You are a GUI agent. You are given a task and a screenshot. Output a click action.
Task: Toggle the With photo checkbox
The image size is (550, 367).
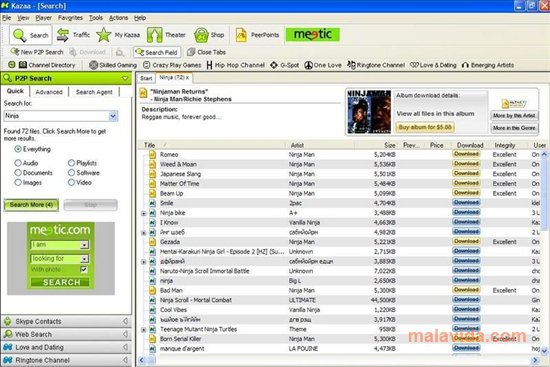tap(83, 269)
